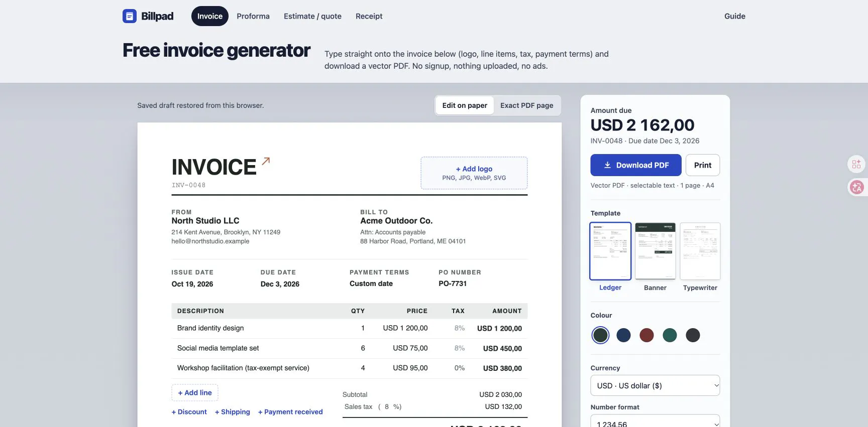The image size is (868, 427).
Task: Select the Ledger template thumbnail
Action: point(610,251)
